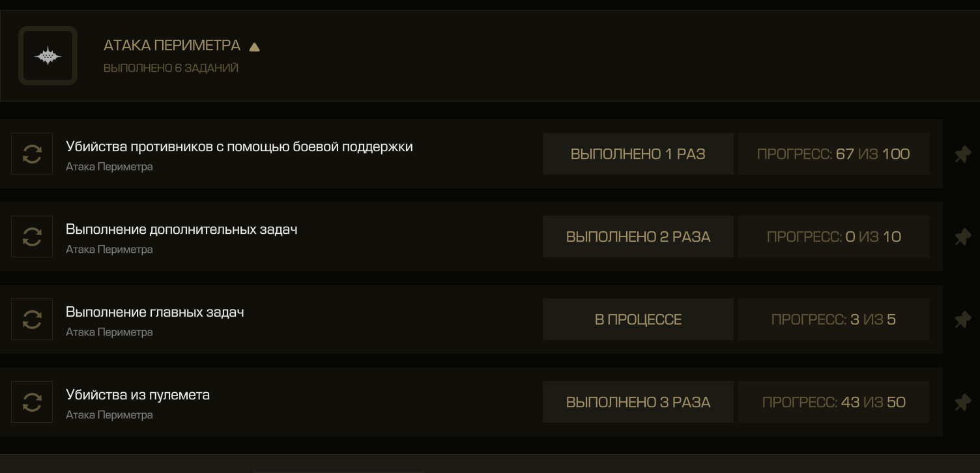This screenshot has width=980, height=473.
Task: Pin the Убийства из пулемета task
Action: click(x=962, y=403)
